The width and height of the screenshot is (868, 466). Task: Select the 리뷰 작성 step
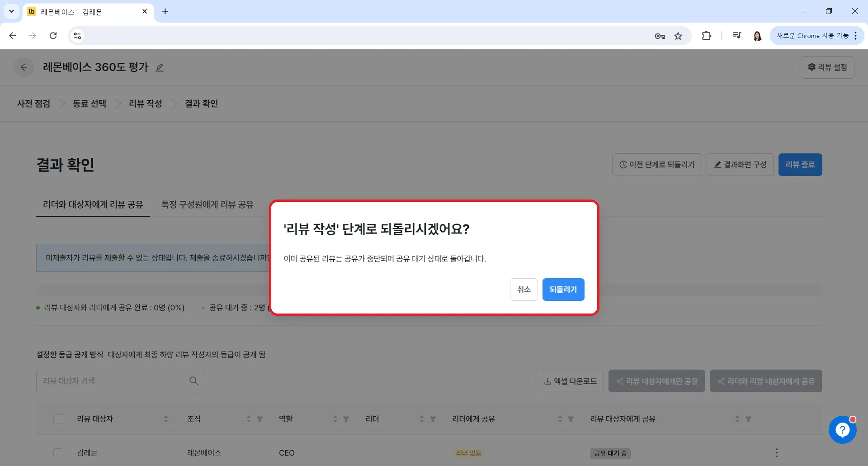coord(146,104)
